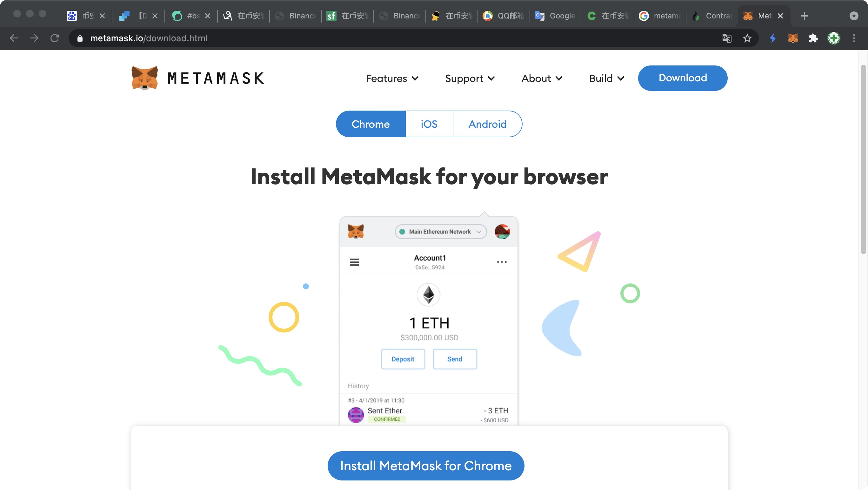Expand the Features menu
The width and height of the screenshot is (868, 490).
click(392, 78)
